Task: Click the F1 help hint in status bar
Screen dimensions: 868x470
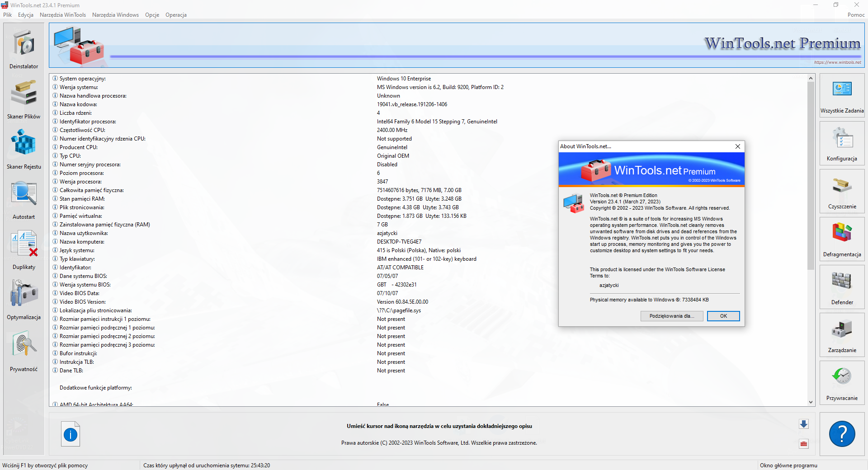Action: [x=45, y=465]
